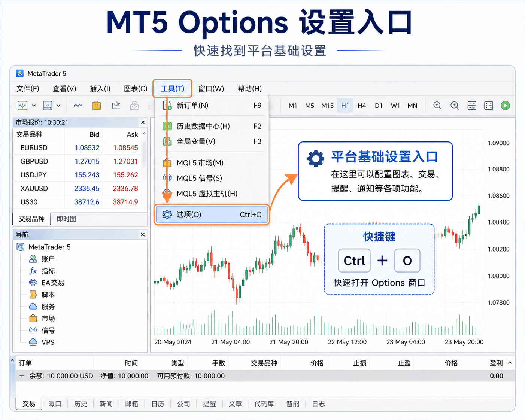Open the 日志 toolbox tab

point(318,404)
